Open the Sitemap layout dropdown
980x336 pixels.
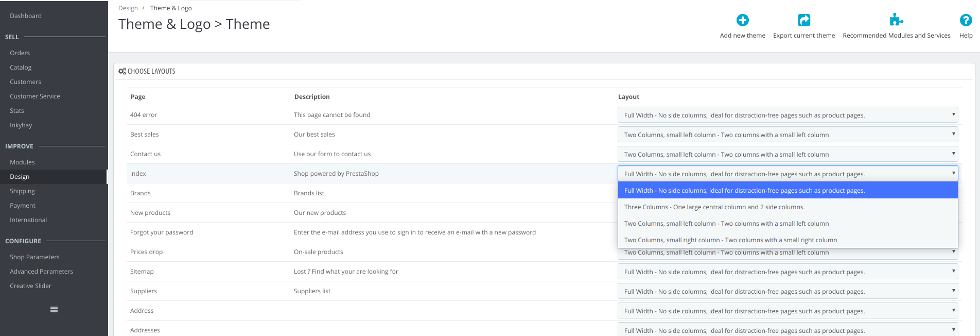point(787,272)
